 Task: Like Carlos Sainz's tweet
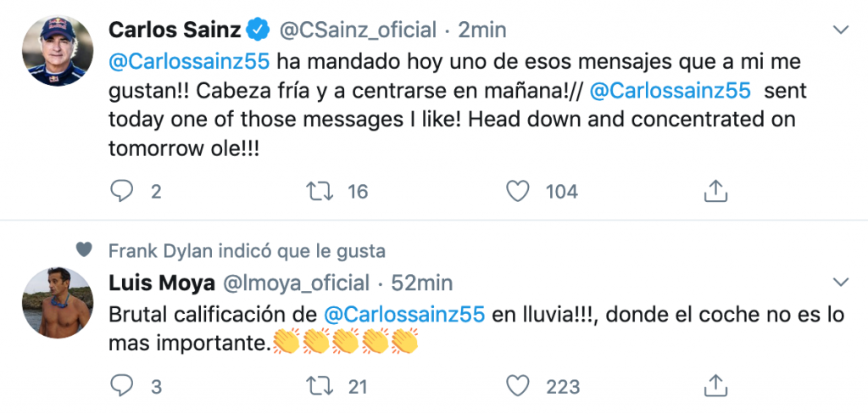518,191
